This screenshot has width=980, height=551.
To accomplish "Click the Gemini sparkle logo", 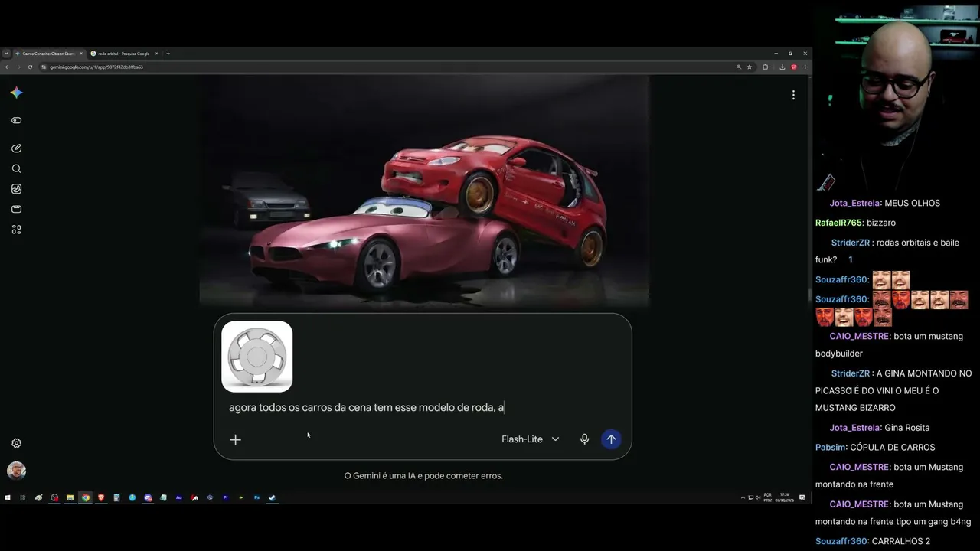I will pyautogui.click(x=16, y=93).
